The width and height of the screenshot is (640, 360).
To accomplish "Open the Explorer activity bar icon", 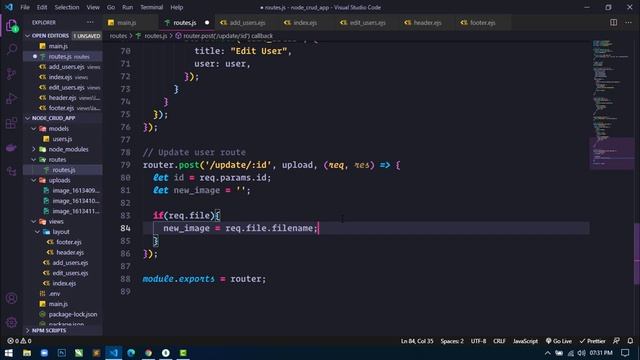I will (x=11, y=25).
